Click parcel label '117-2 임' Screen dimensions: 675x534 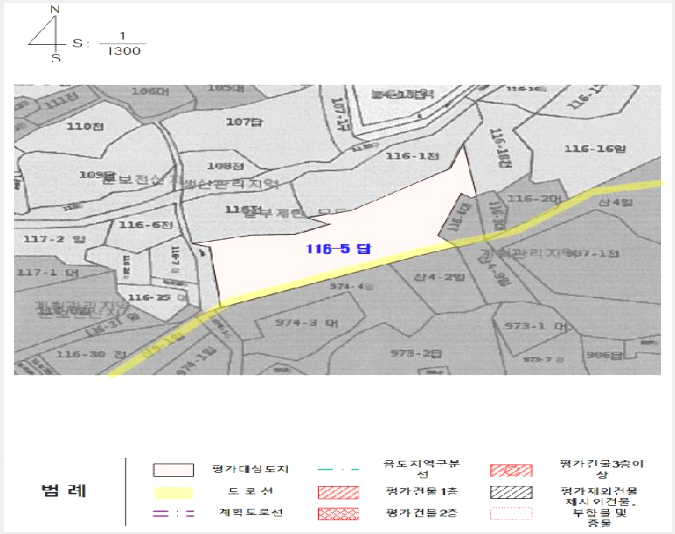pos(54,239)
